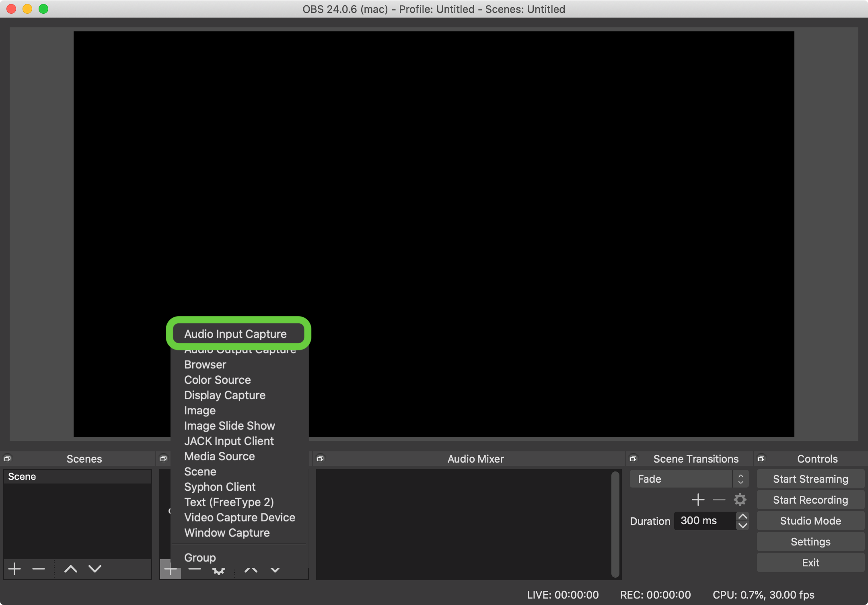
Task: Add a new scene with plus icon
Action: tap(14, 569)
